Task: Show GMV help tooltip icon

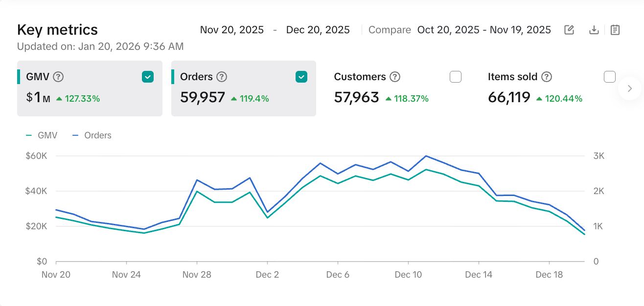Action: pos(59,77)
